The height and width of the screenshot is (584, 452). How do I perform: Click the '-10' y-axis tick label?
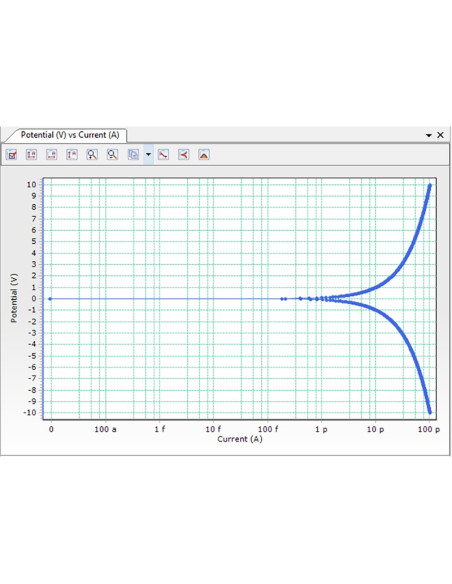[30, 413]
